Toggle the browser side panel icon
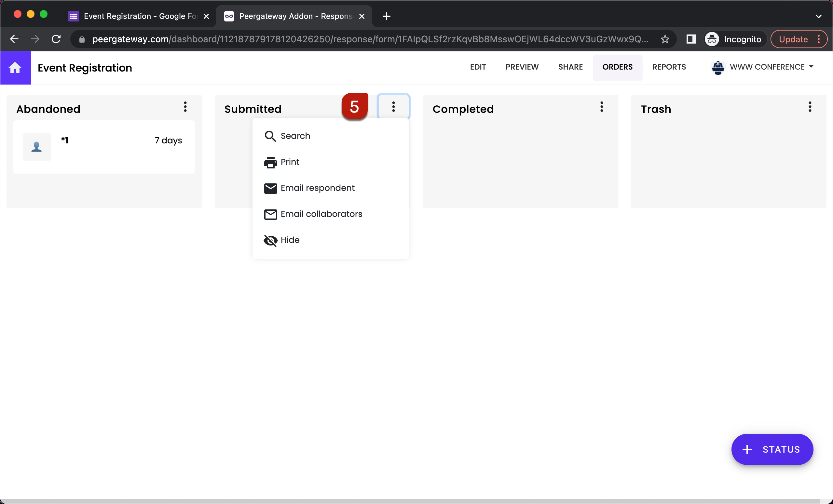 pos(691,39)
